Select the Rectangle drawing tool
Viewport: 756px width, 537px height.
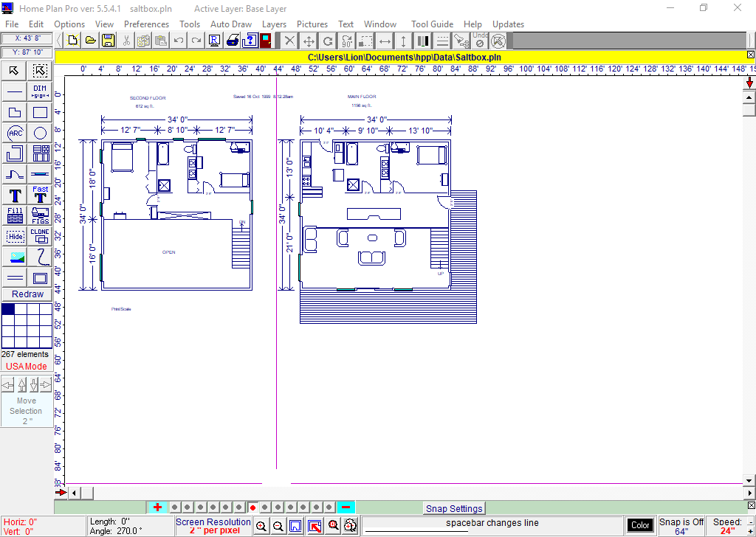(40, 112)
